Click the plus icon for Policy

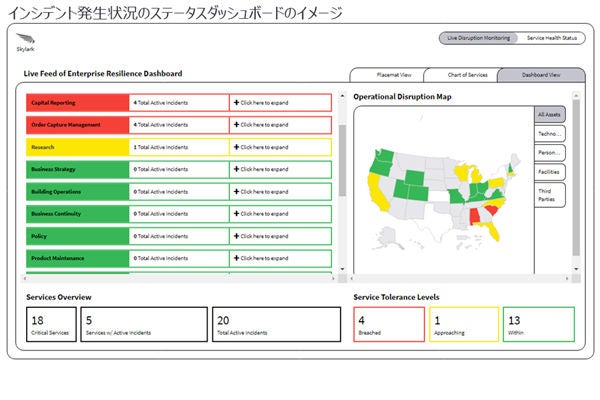tap(237, 237)
